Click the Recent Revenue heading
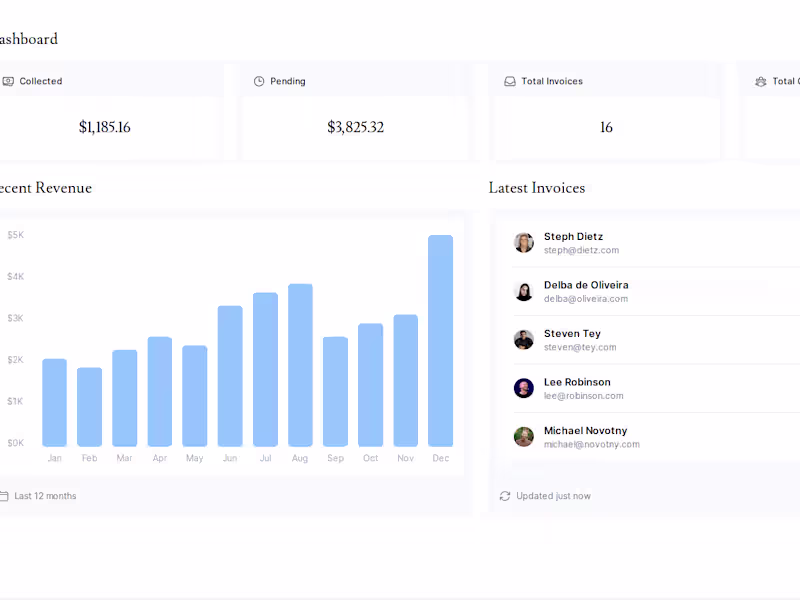800x600 pixels. tap(46, 188)
